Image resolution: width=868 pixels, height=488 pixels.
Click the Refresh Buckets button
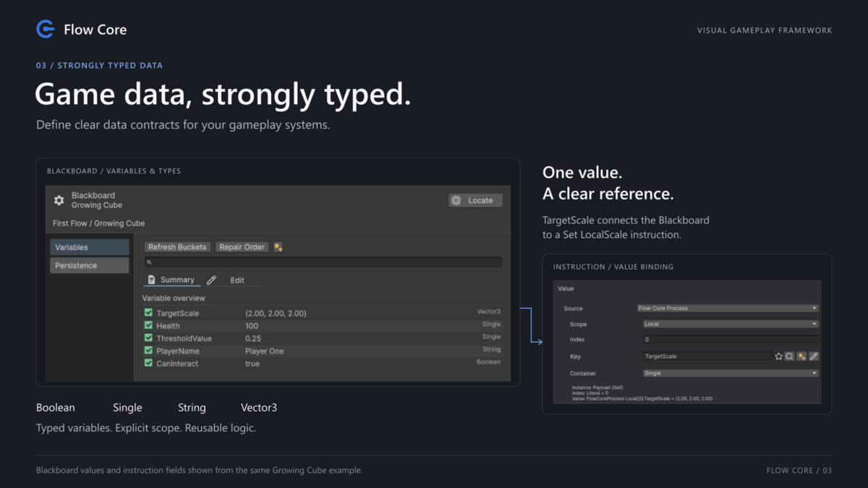tap(177, 247)
